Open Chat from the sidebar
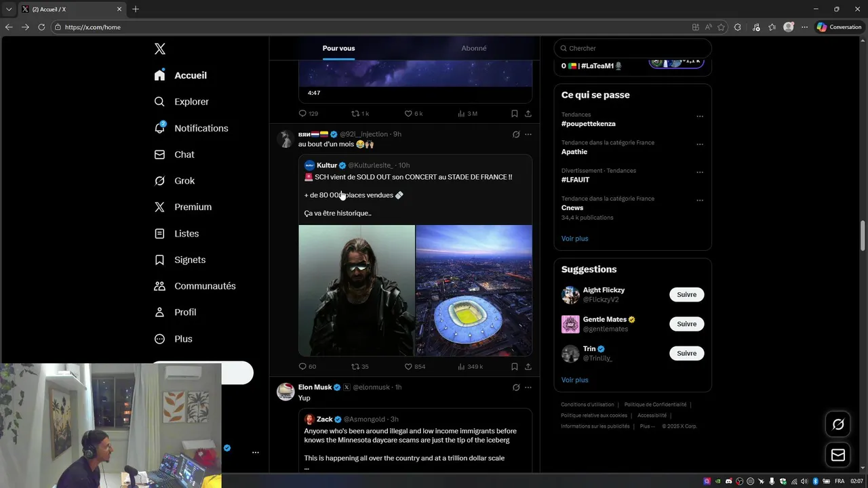 click(x=174, y=155)
